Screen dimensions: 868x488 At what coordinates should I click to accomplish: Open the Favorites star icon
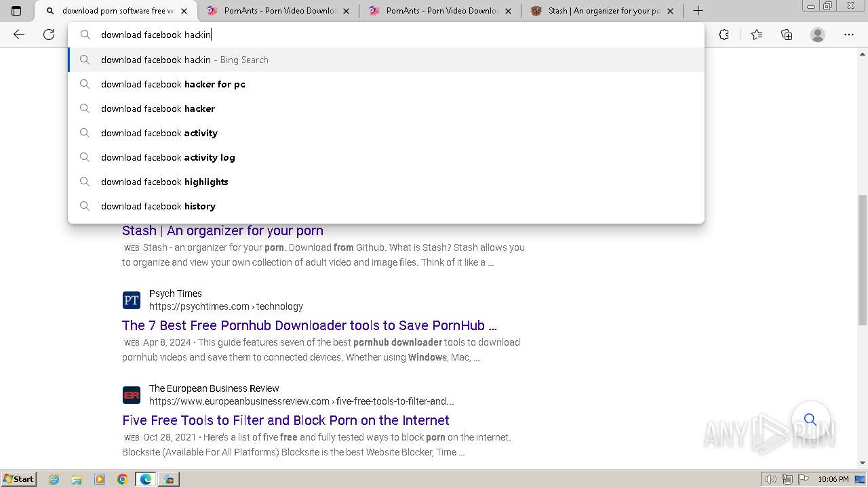coord(757,35)
